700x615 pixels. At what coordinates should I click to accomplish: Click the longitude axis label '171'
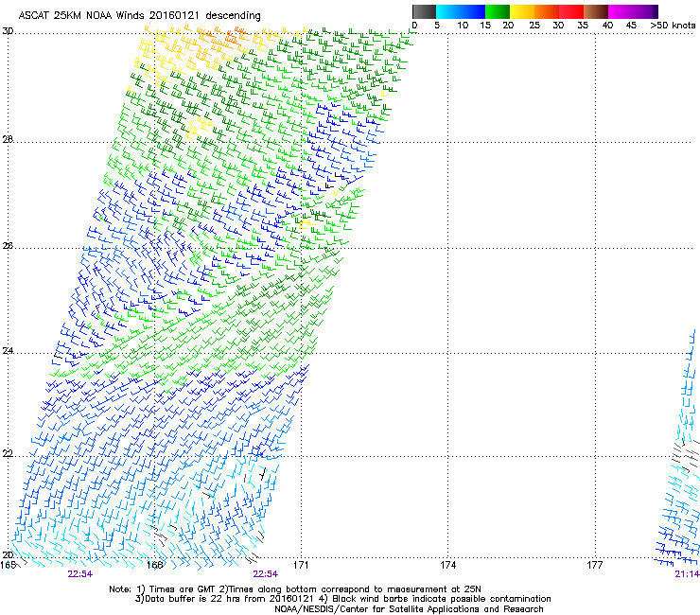point(301,565)
